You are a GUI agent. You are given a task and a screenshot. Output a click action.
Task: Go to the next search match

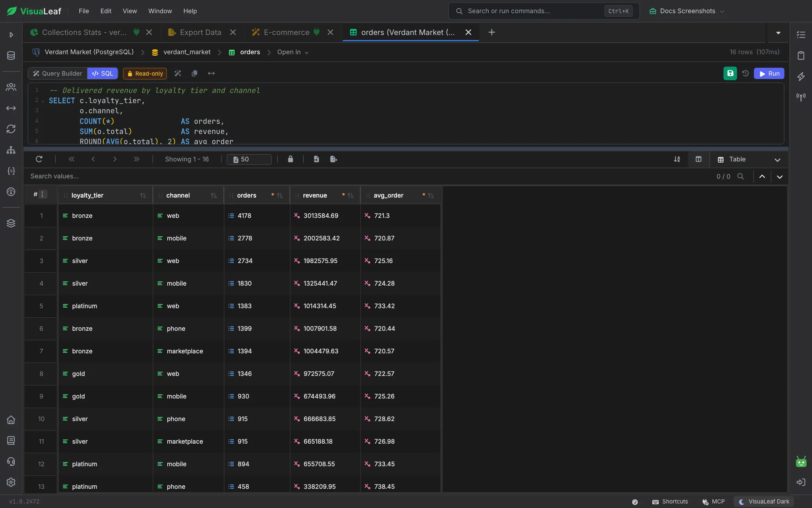(780, 176)
